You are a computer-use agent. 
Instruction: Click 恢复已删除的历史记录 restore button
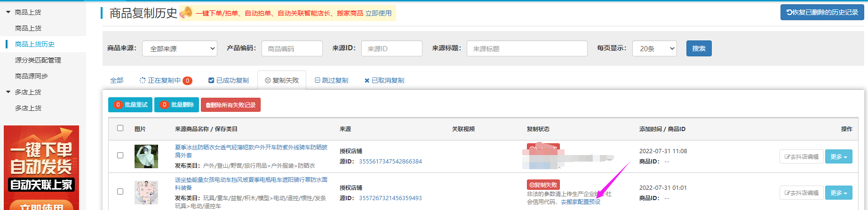pos(822,12)
